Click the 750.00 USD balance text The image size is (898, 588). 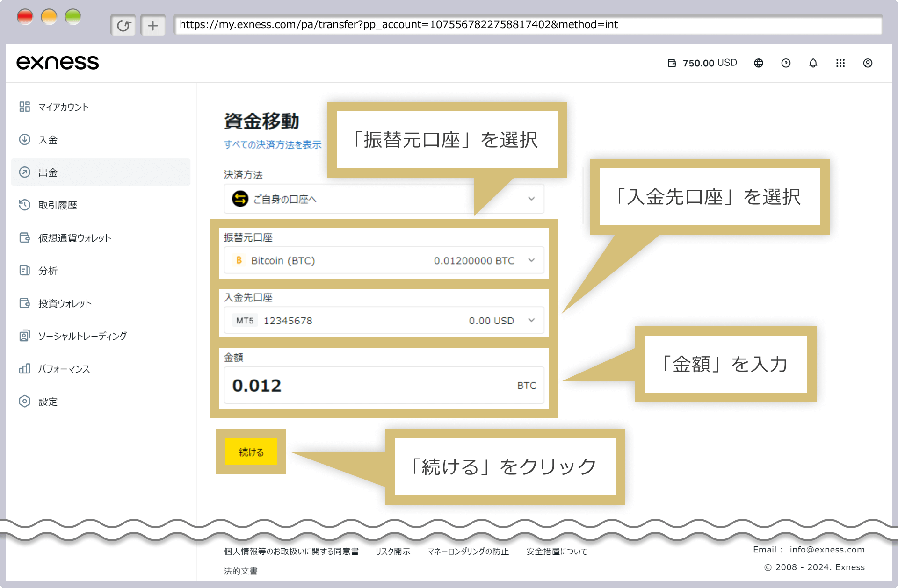click(x=710, y=63)
